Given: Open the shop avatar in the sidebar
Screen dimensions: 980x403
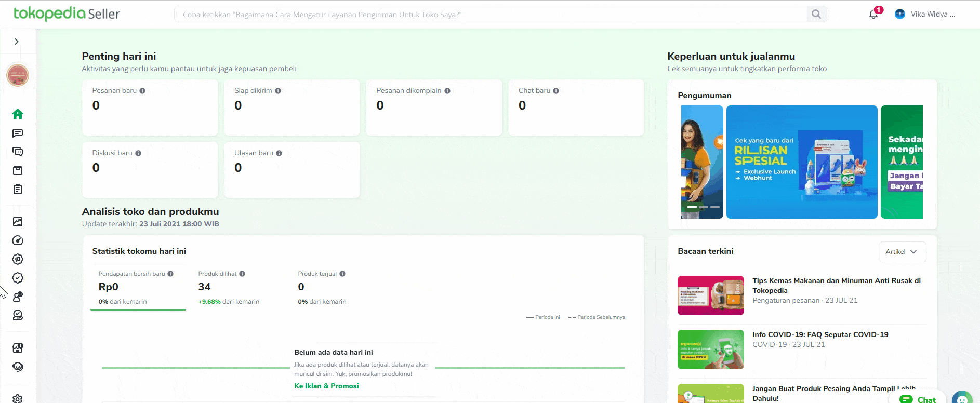Looking at the screenshot, I should [18, 75].
